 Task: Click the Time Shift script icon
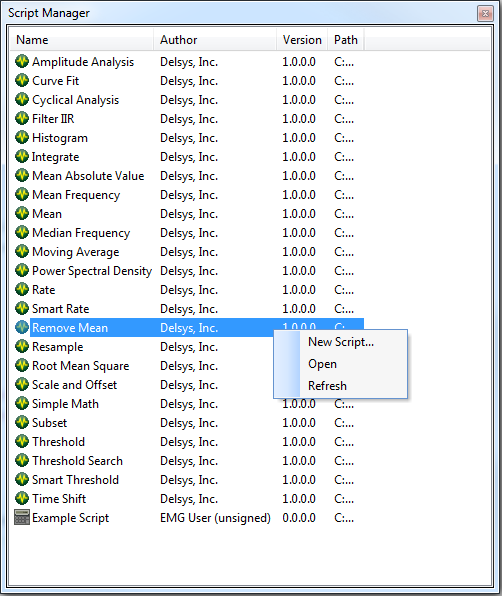tap(22, 498)
